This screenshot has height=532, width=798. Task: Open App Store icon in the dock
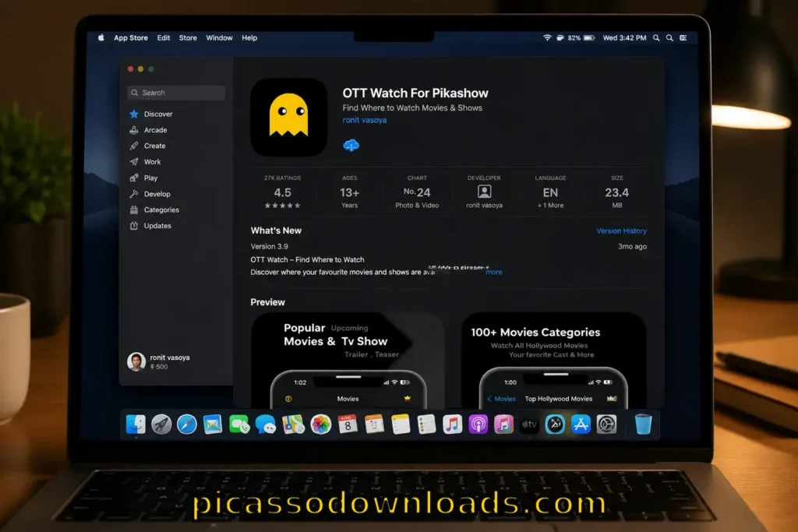581,425
